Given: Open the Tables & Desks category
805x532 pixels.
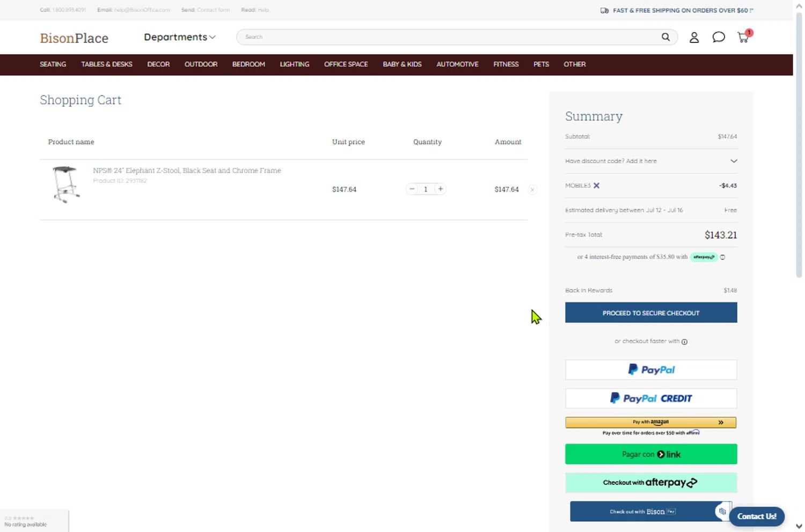Looking at the screenshot, I should pyautogui.click(x=107, y=64).
